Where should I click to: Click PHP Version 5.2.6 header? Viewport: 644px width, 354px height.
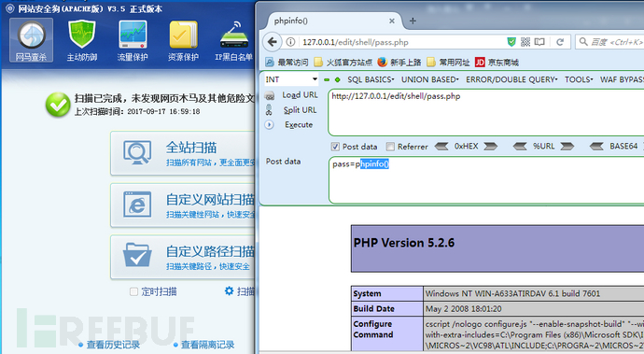point(404,243)
